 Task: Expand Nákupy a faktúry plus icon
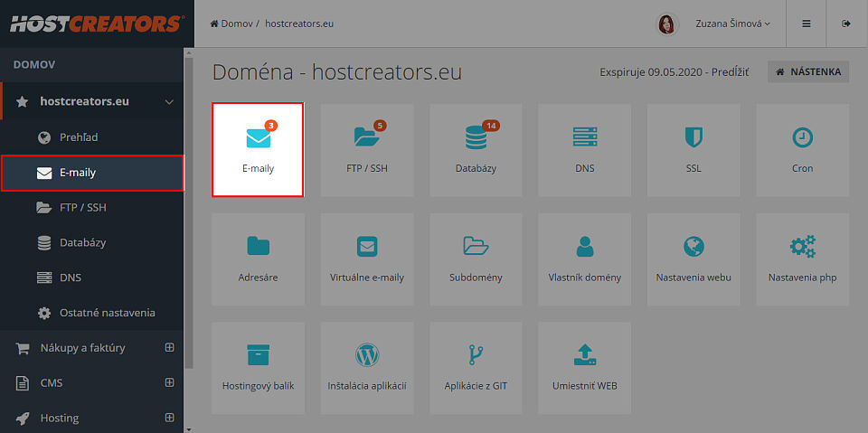169,348
